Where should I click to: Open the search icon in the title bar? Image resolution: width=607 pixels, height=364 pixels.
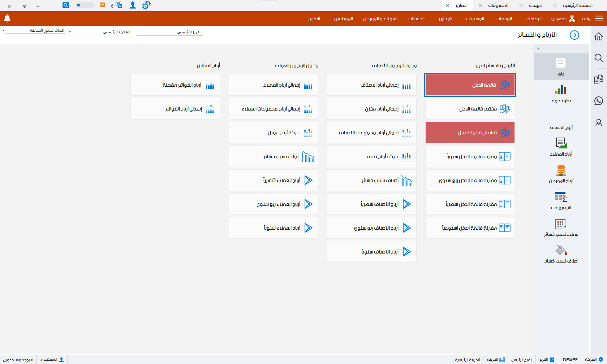click(65, 5)
